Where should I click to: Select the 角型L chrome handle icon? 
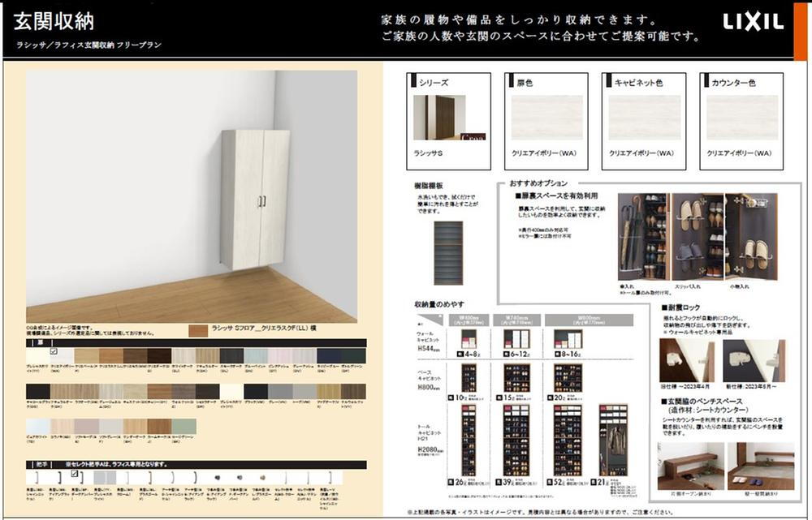pos(127,477)
